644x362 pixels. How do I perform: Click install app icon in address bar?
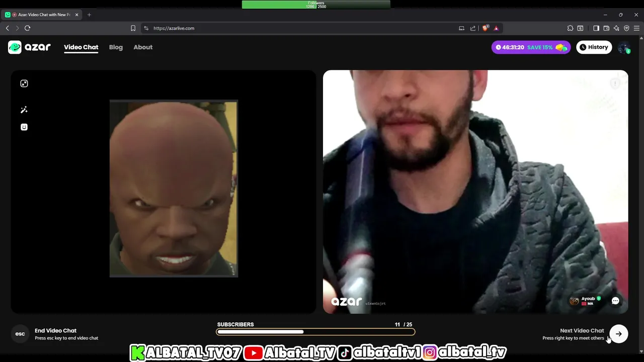click(x=461, y=28)
